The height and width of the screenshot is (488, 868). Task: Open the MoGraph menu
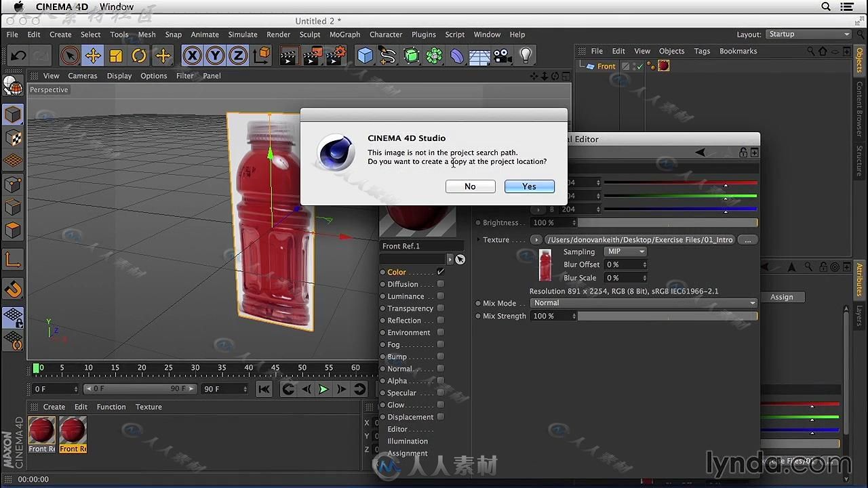(x=344, y=35)
